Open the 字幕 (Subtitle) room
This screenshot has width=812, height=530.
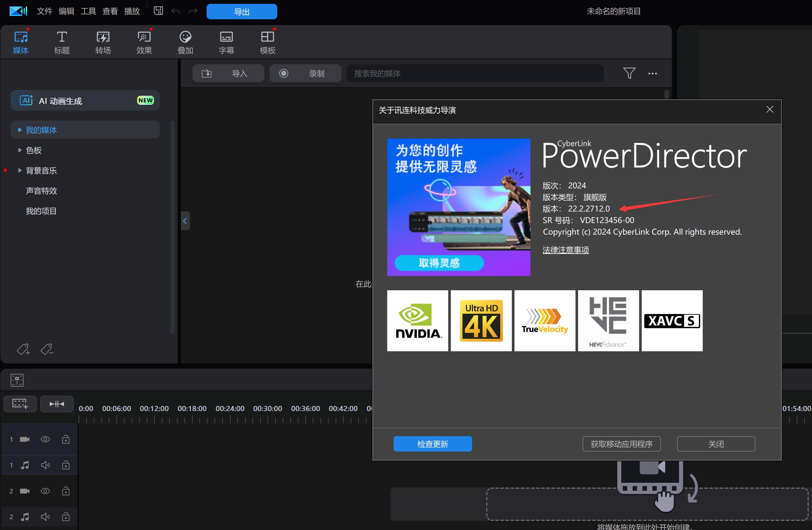tap(226, 42)
